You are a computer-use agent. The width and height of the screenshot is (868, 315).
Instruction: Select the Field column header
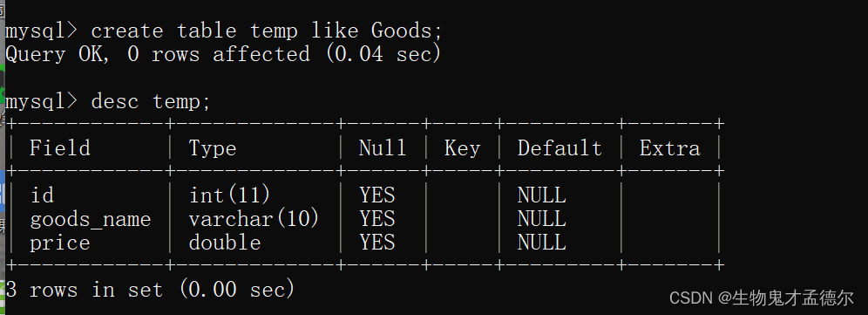60,148
